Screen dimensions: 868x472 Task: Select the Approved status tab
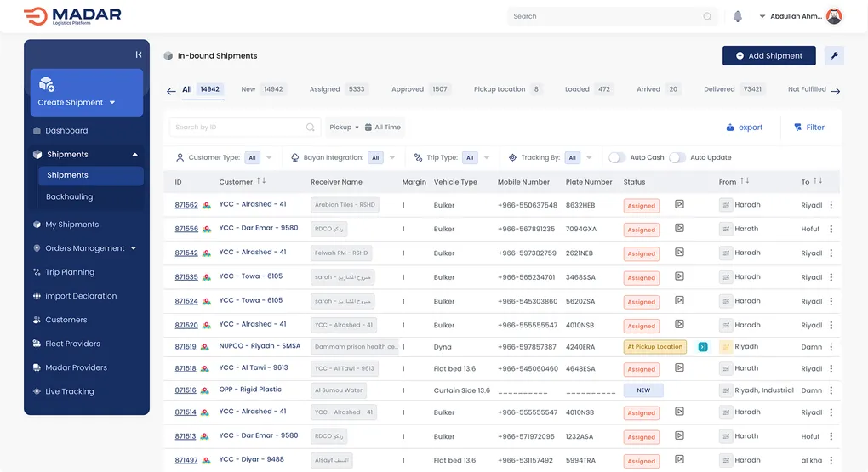420,89
